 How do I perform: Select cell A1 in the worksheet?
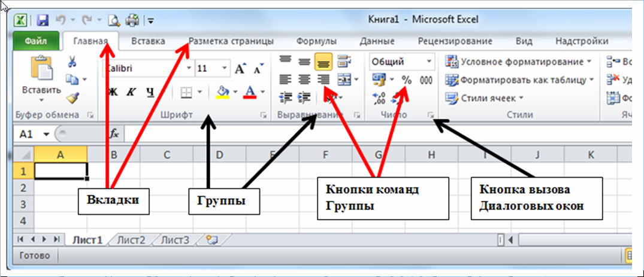(61, 171)
